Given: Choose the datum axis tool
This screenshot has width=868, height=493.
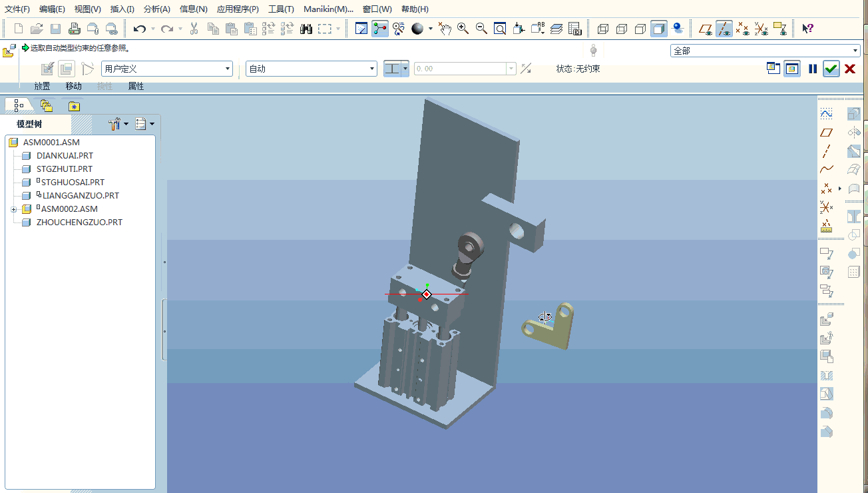Looking at the screenshot, I should click(827, 151).
